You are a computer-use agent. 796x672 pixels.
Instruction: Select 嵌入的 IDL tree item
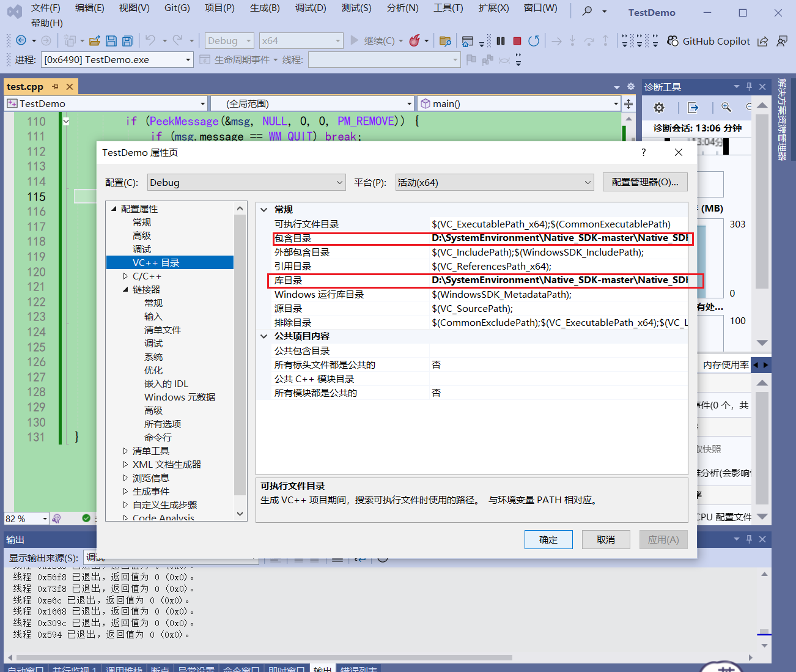tap(166, 384)
